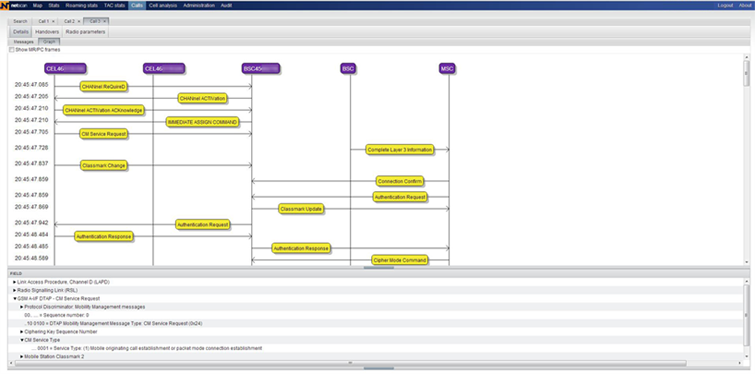Collapse CM Service Type node
Viewport: 755px width, 374px height.
click(22, 340)
